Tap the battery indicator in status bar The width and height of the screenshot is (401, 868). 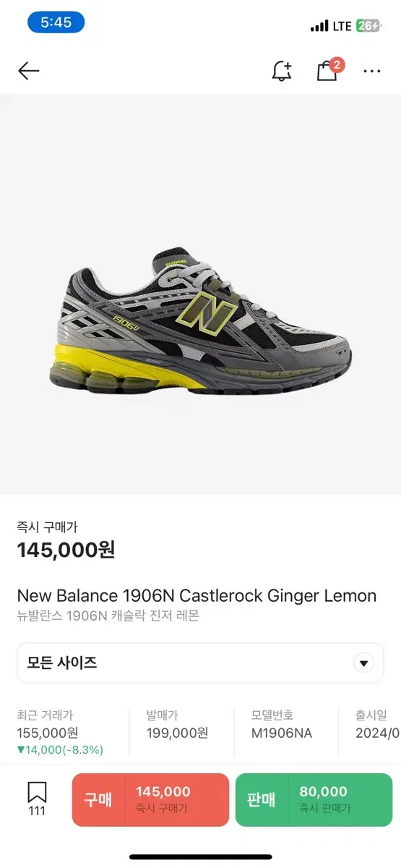click(367, 26)
